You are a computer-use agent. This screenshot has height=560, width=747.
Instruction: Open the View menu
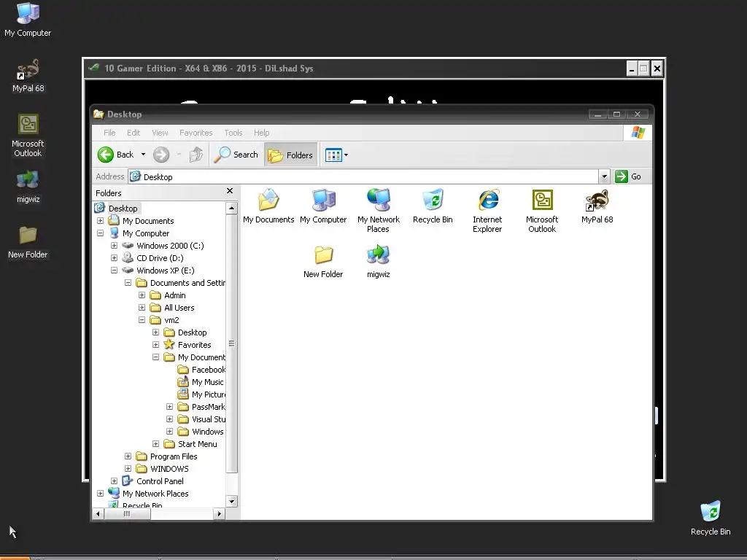160,133
